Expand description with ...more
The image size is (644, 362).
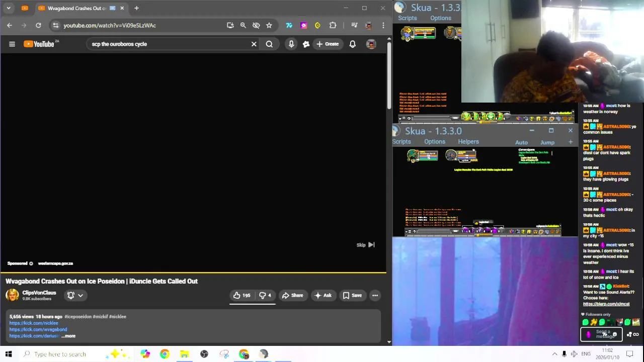click(68, 336)
